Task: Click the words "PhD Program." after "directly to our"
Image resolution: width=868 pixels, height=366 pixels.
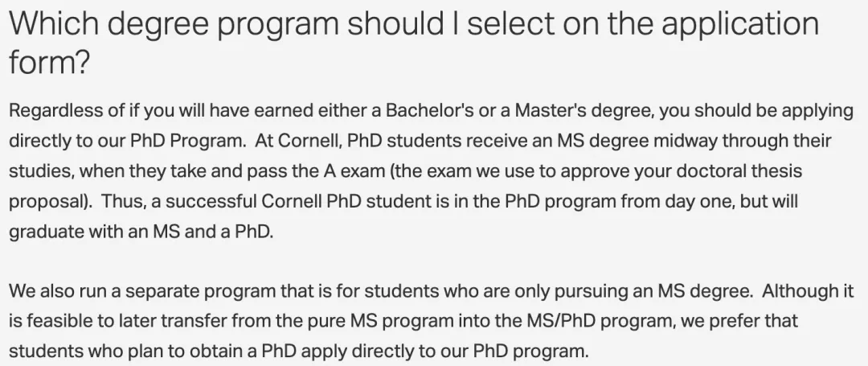Action: point(189,141)
